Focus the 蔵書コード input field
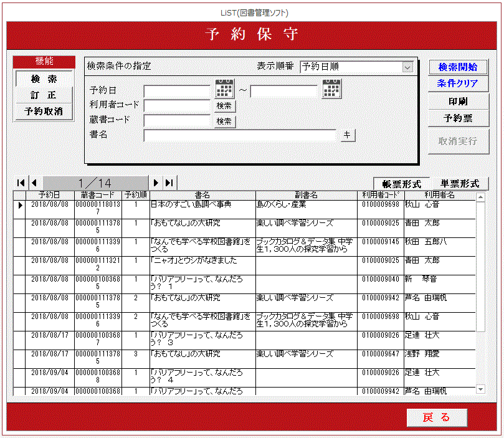 178,121
